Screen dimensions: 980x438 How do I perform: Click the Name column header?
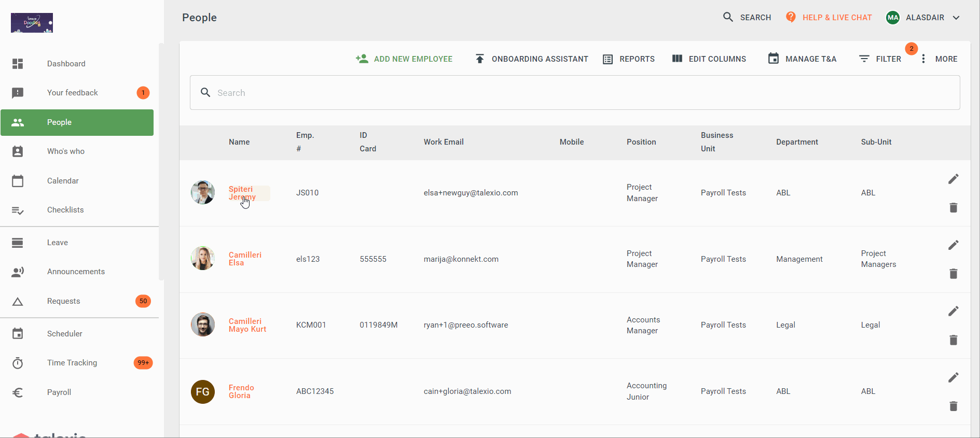click(x=239, y=142)
